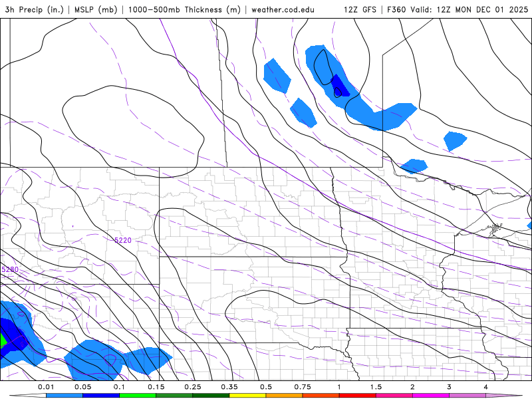532x399 pixels.
Task: Click the '0.15' legend label
Action: coord(156,387)
